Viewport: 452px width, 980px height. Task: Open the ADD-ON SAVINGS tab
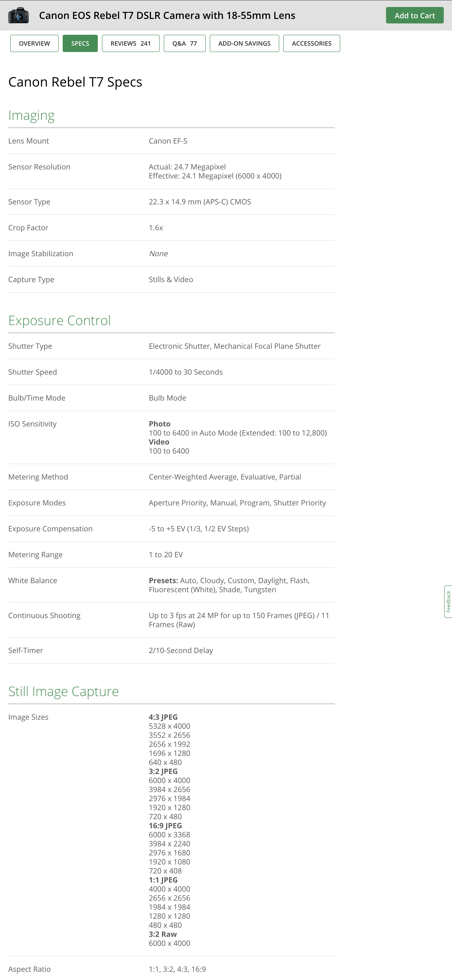[244, 43]
